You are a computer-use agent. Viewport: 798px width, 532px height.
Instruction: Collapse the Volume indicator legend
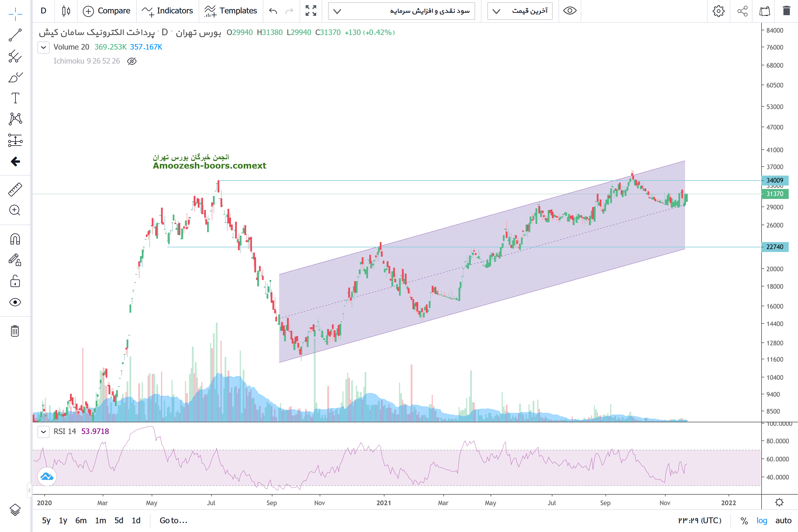pyautogui.click(x=43, y=47)
